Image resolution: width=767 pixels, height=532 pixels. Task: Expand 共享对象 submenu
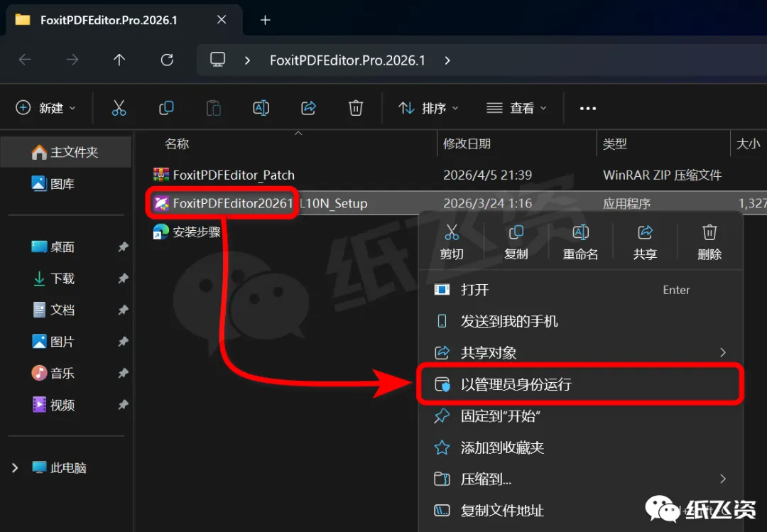tap(723, 352)
